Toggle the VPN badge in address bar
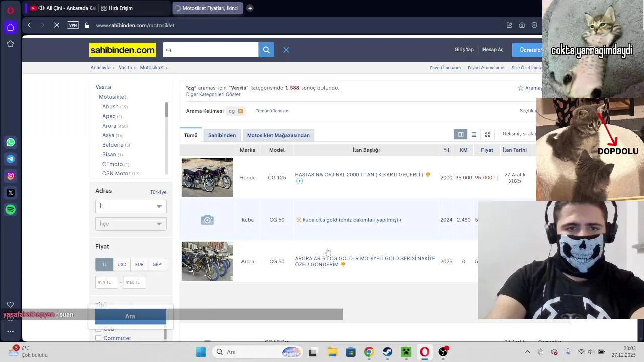This screenshot has height=362, width=644. click(73, 25)
